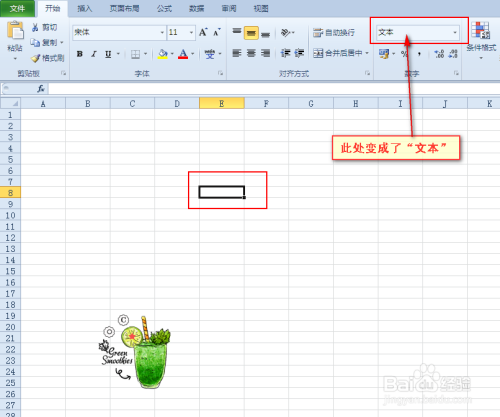This screenshot has height=417, width=500.
Task: Apply red font color A
Action: (183, 54)
